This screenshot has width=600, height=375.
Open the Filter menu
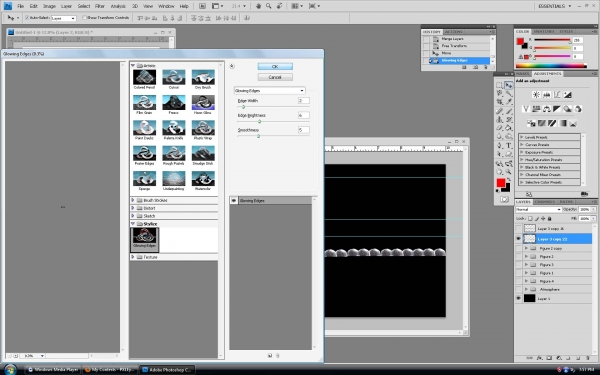[99, 6]
